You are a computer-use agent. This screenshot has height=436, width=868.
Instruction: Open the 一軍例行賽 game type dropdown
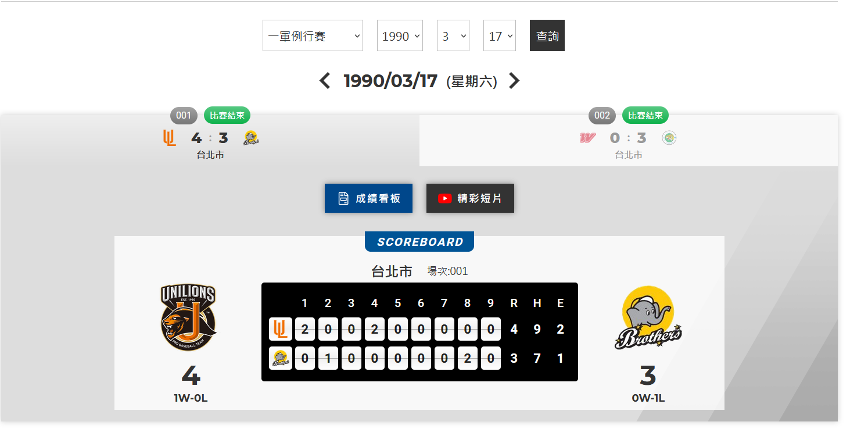point(313,35)
